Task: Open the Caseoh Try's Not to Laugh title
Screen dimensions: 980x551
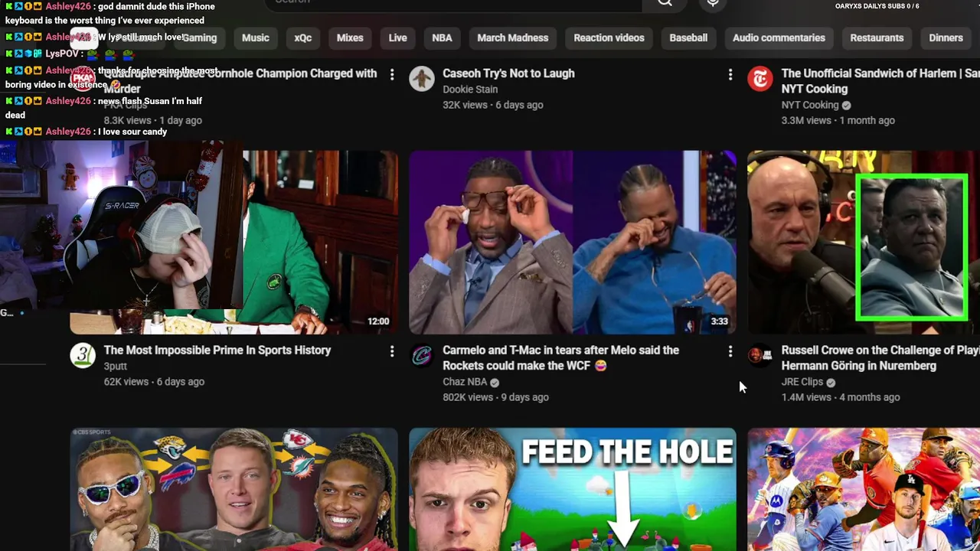Action: click(x=508, y=73)
